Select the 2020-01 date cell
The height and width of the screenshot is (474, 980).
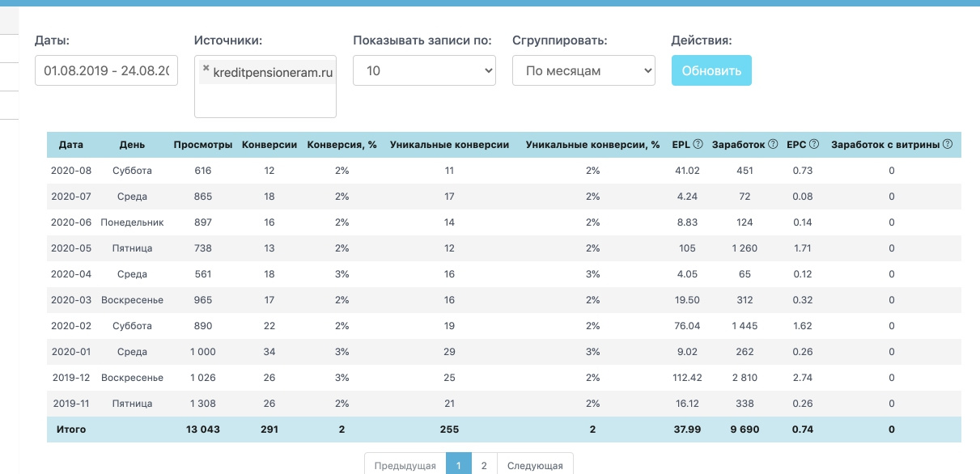pos(71,352)
